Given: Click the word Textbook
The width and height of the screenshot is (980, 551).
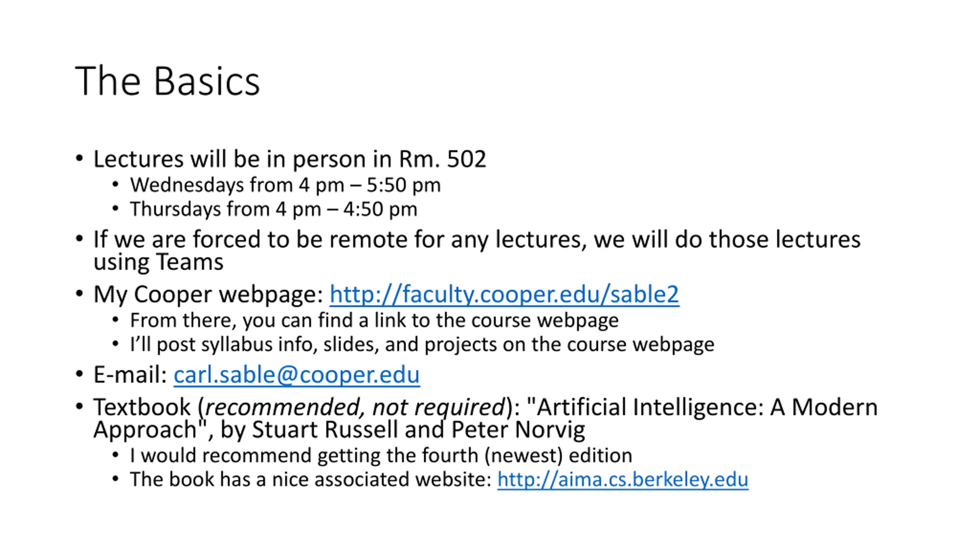Looking at the screenshot, I should (x=142, y=407).
